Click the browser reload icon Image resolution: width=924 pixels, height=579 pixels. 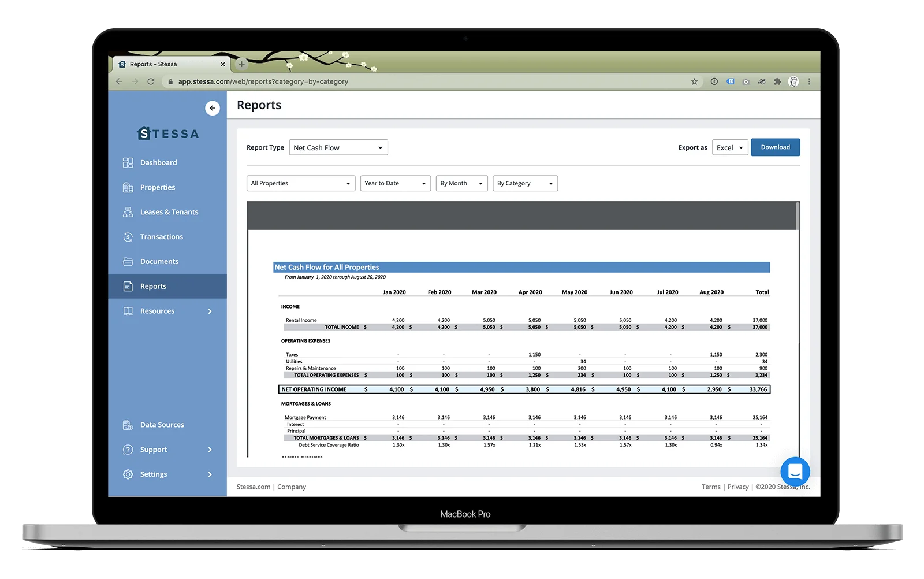[x=151, y=81]
